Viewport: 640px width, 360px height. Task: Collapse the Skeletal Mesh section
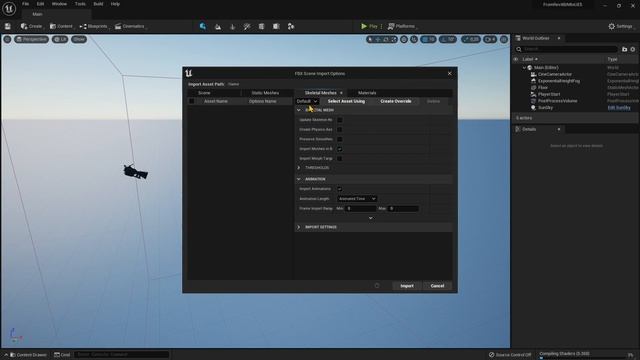click(299, 110)
